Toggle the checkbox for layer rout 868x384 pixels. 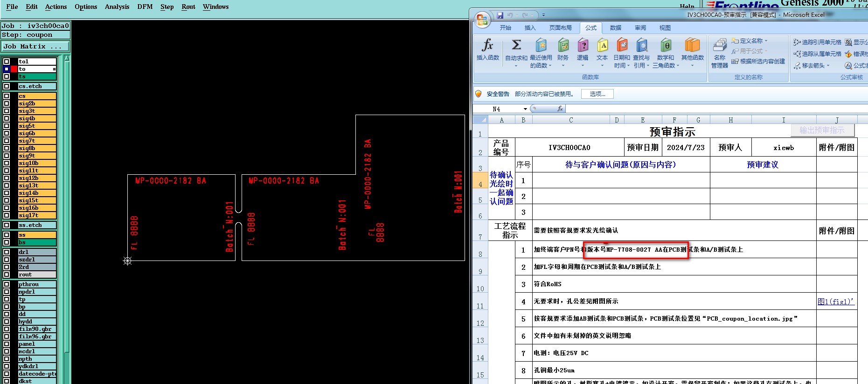point(7,274)
